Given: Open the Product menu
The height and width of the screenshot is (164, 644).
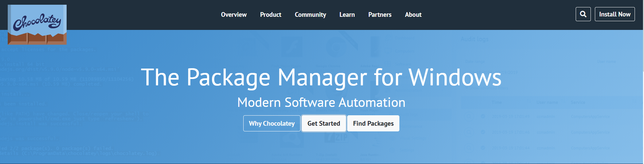Looking at the screenshot, I should click(x=271, y=14).
